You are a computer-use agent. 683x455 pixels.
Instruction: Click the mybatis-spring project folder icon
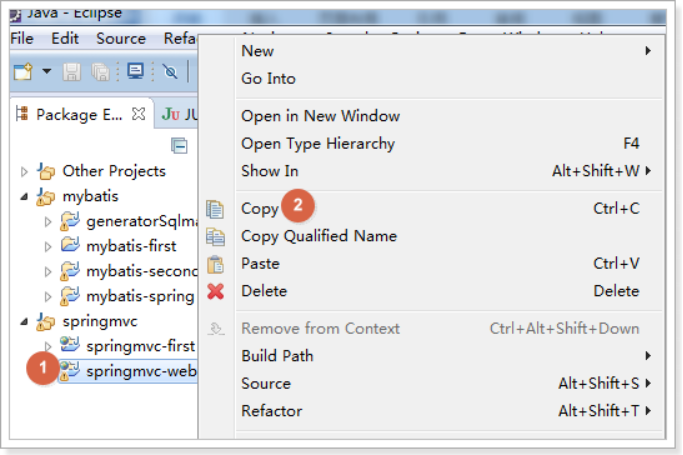[70, 296]
